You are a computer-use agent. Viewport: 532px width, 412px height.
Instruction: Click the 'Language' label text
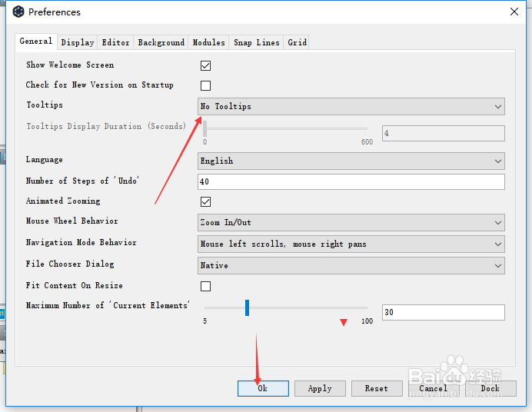click(45, 160)
